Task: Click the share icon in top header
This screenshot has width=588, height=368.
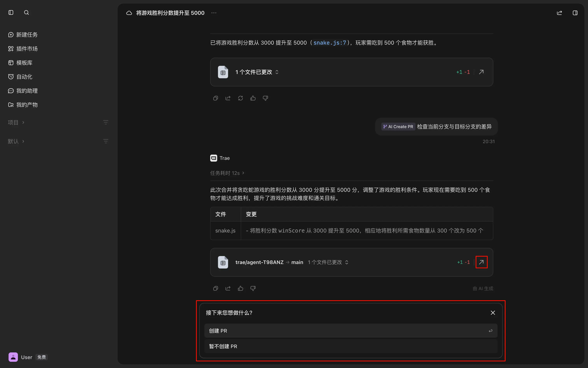Action: 559,13
